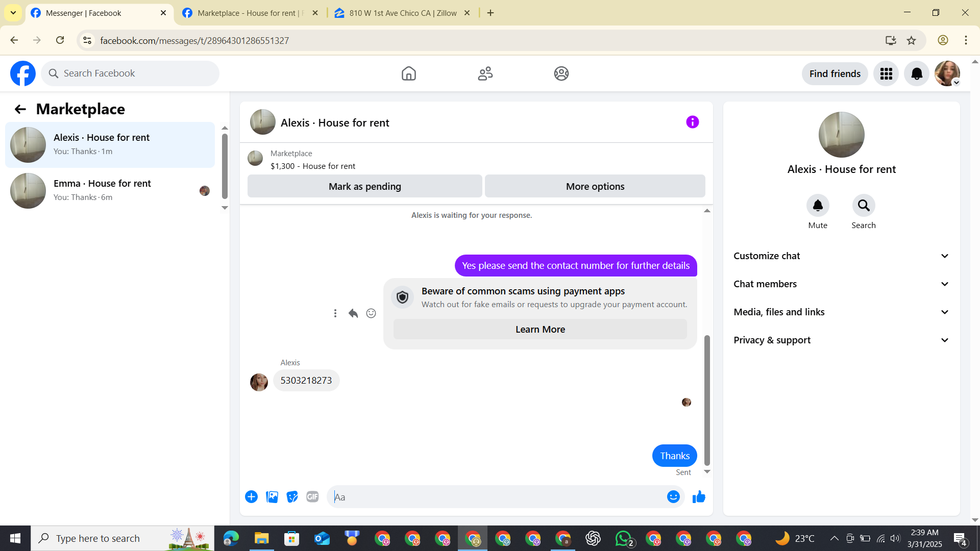This screenshot has height=551, width=980.
Task: Switch to Marketplace House for rent tab
Action: [250, 13]
